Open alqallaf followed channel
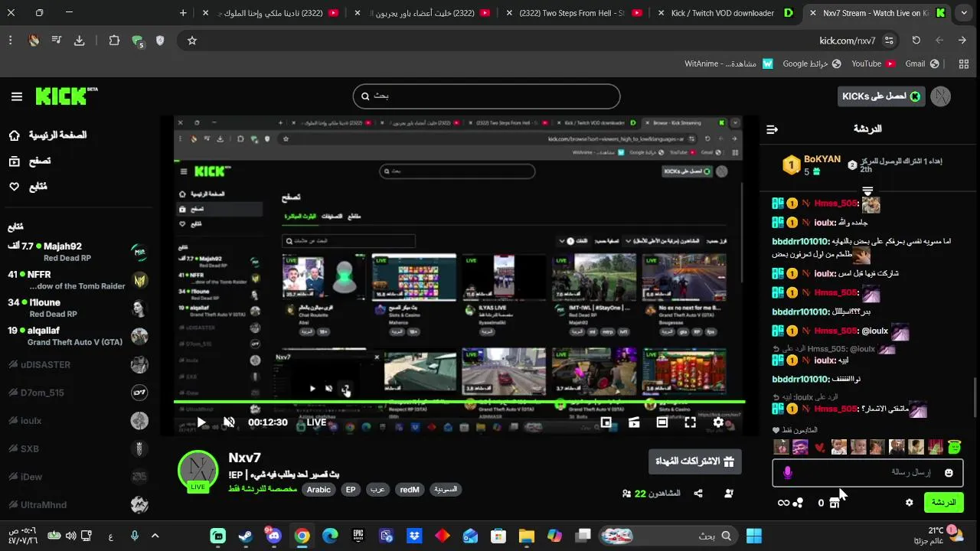This screenshot has width=980, height=551. coord(77,336)
